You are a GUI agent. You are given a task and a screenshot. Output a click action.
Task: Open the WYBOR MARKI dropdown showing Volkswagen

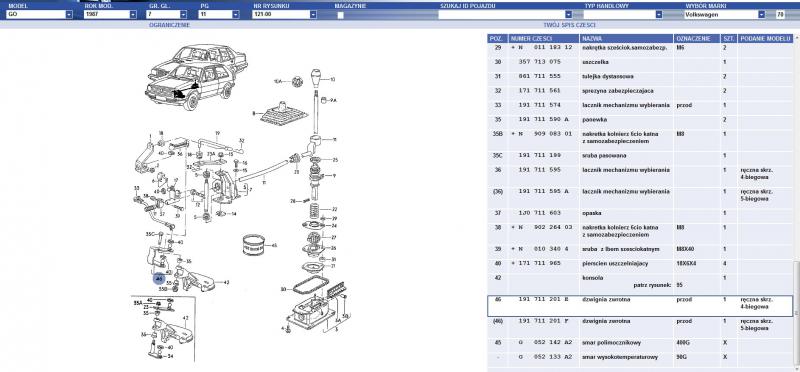724,15
